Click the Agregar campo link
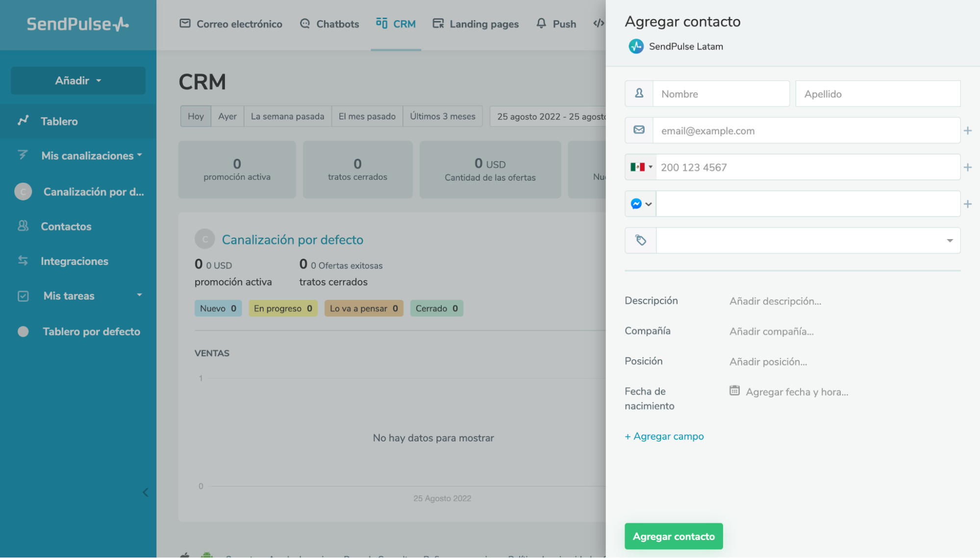Image resolution: width=980 pixels, height=558 pixels. tap(664, 437)
